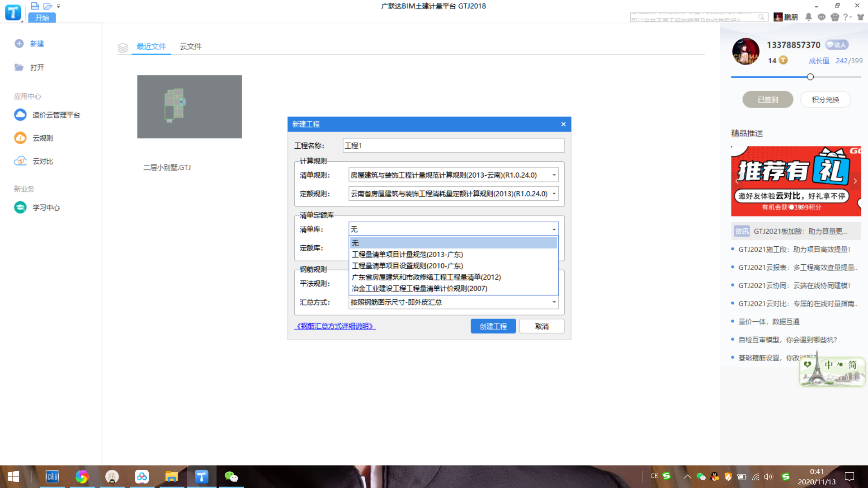Open 自检互审模型 article link
This screenshot has width=868, height=488.
point(788,340)
